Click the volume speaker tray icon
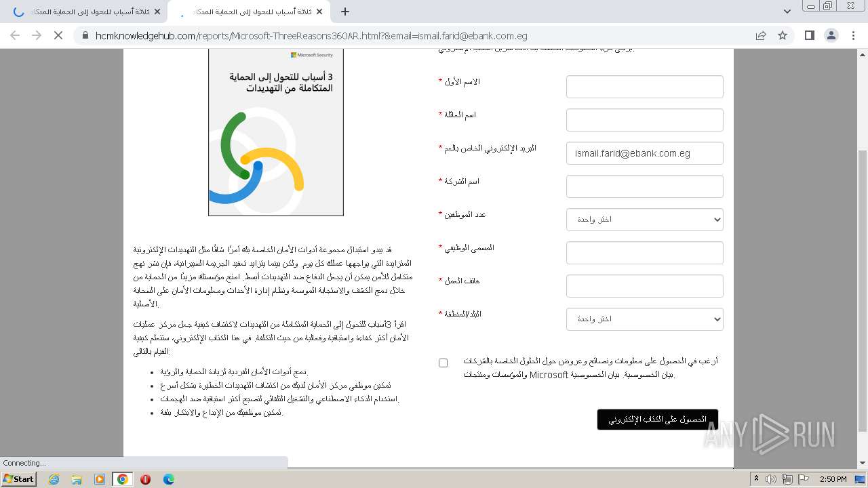The width and height of the screenshot is (868, 488). point(771,479)
